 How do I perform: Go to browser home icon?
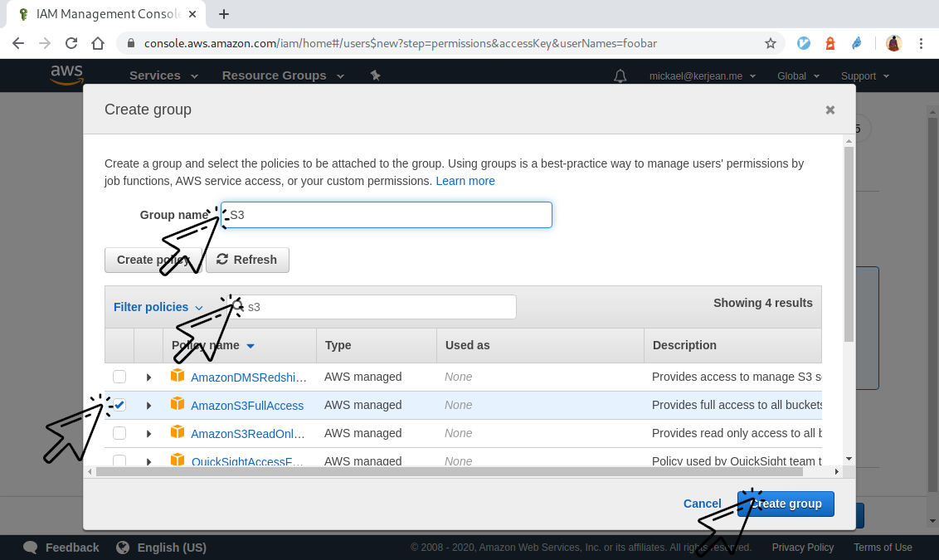[x=98, y=43]
